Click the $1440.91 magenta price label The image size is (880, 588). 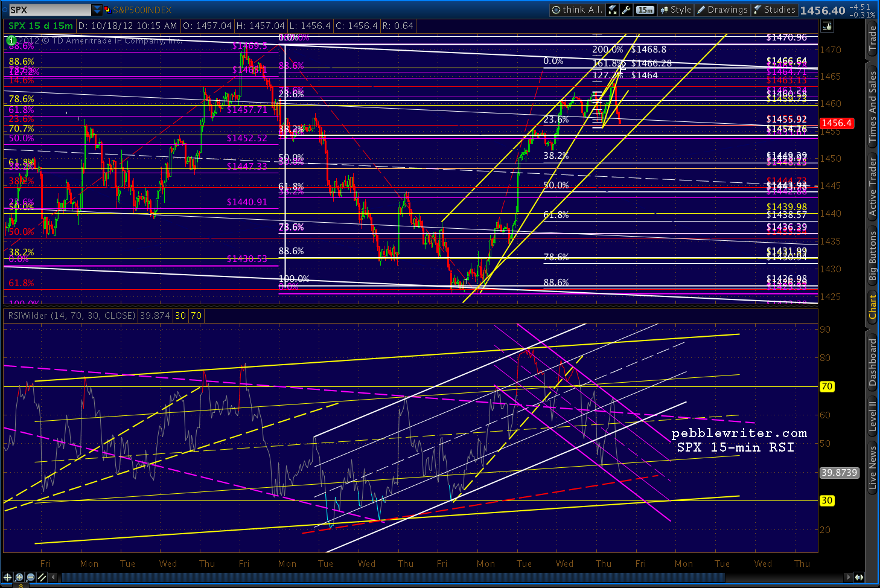click(247, 202)
